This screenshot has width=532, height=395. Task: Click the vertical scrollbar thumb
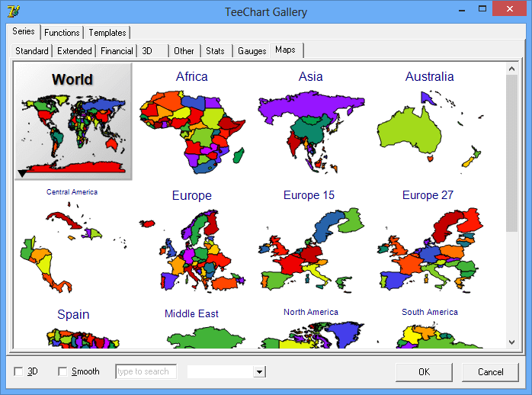(511, 153)
